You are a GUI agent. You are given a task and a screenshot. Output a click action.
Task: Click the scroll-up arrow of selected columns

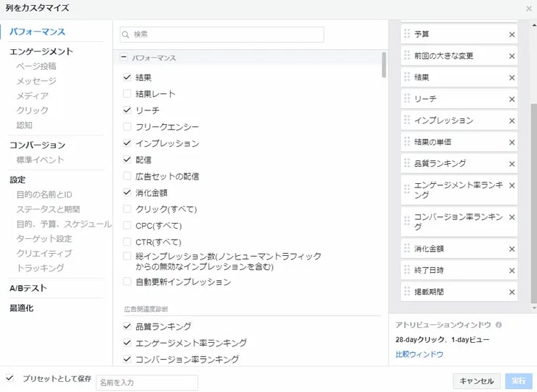pyautogui.click(x=534, y=25)
